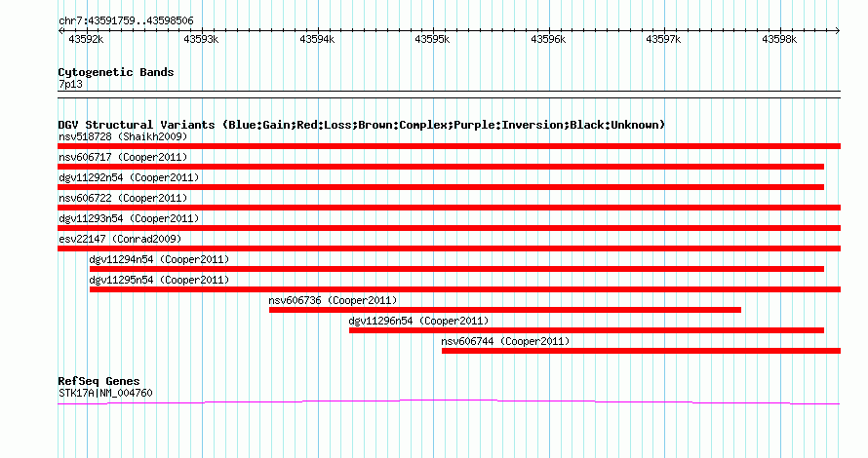Select nsv606736 (Cooper2011) variant label
Screen dimensions: 868x458
tap(333, 300)
